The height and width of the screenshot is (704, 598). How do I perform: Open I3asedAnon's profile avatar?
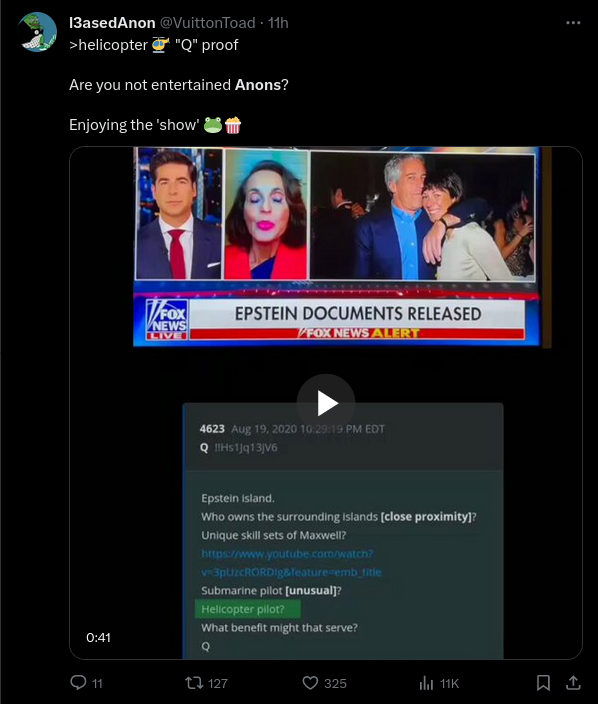(x=37, y=32)
